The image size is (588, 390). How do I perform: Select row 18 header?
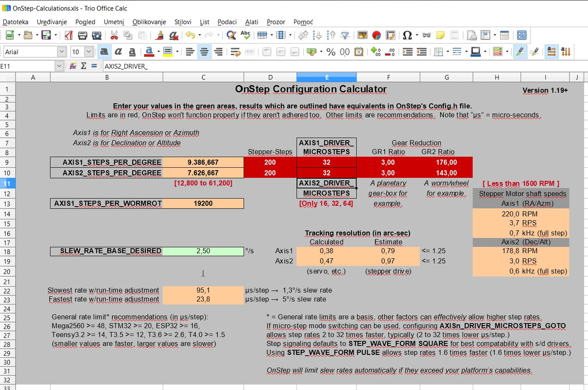(x=7, y=251)
